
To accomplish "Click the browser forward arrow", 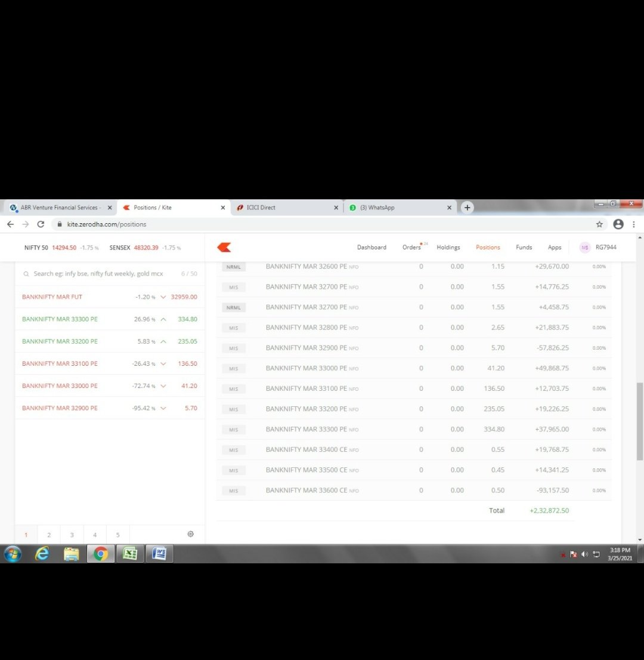I will 26,224.
